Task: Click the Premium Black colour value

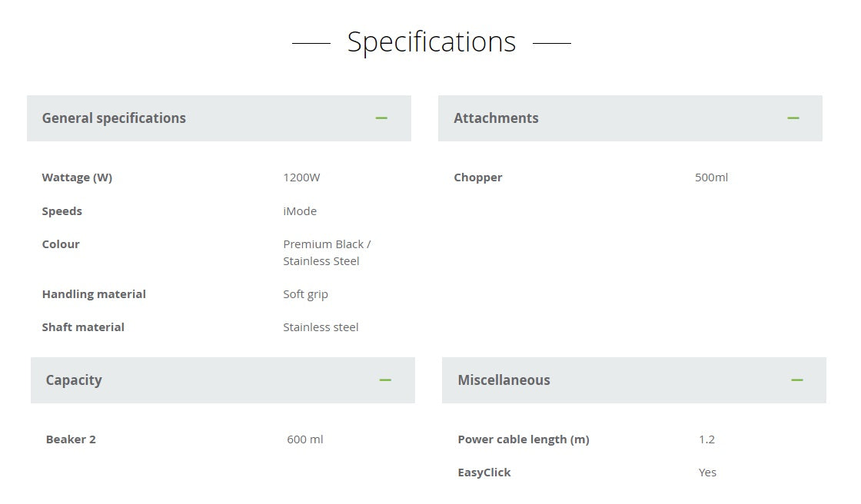Action: point(327,244)
